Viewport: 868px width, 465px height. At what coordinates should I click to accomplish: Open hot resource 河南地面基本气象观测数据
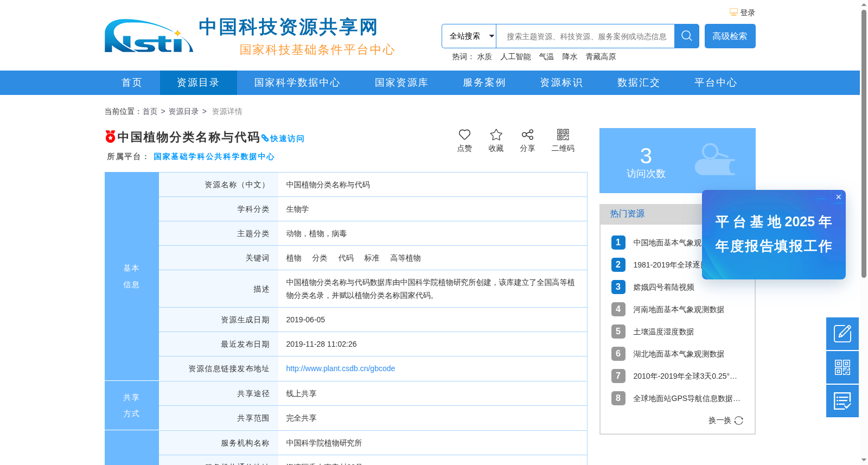tap(679, 309)
